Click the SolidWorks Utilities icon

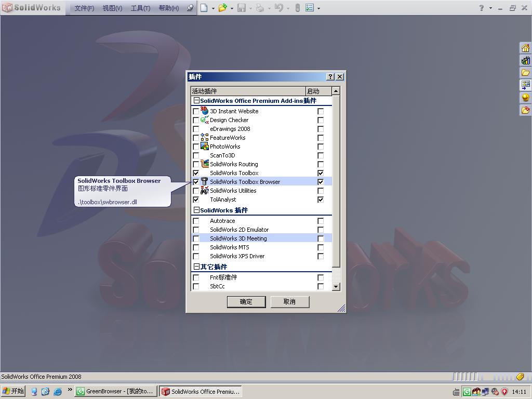204,190
